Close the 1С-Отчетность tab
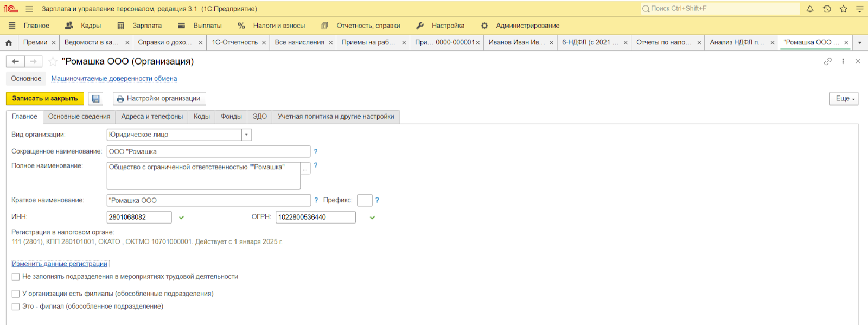 click(264, 43)
